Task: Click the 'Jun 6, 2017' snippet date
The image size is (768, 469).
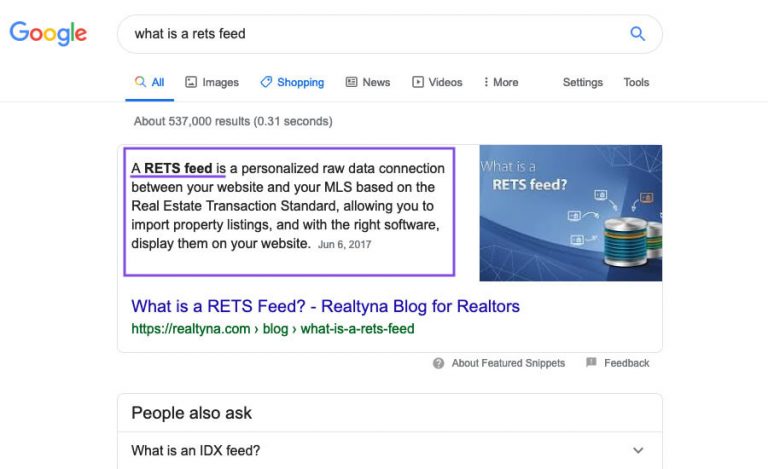Action: tap(344, 244)
